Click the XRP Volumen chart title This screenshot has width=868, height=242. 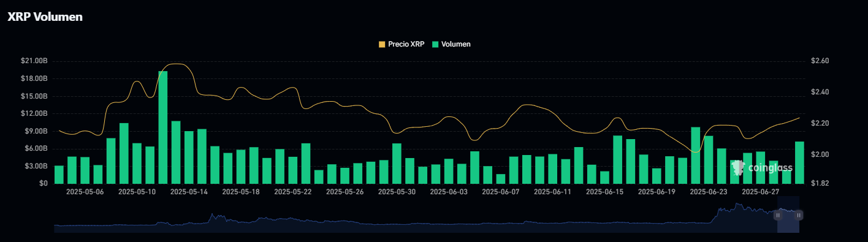(45, 17)
